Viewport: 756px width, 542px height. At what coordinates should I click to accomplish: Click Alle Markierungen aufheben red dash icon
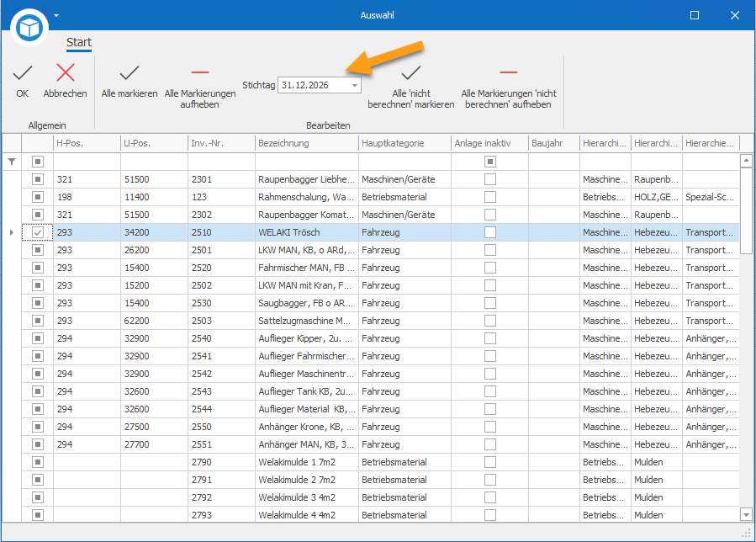(200, 72)
